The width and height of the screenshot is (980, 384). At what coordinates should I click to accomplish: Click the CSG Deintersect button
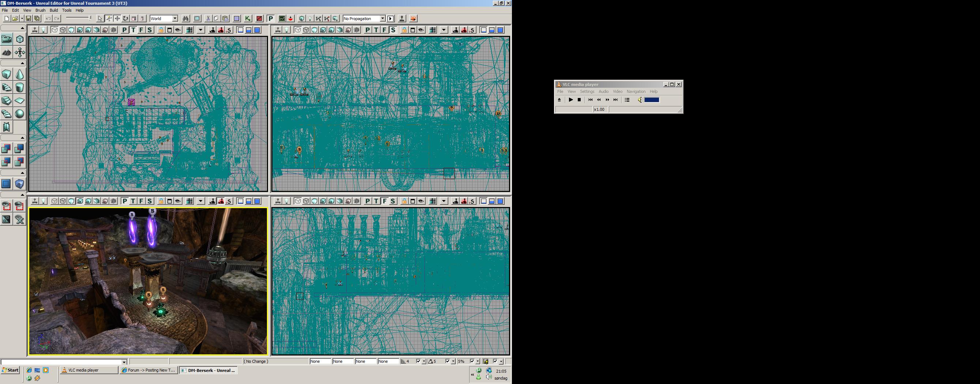tap(19, 162)
